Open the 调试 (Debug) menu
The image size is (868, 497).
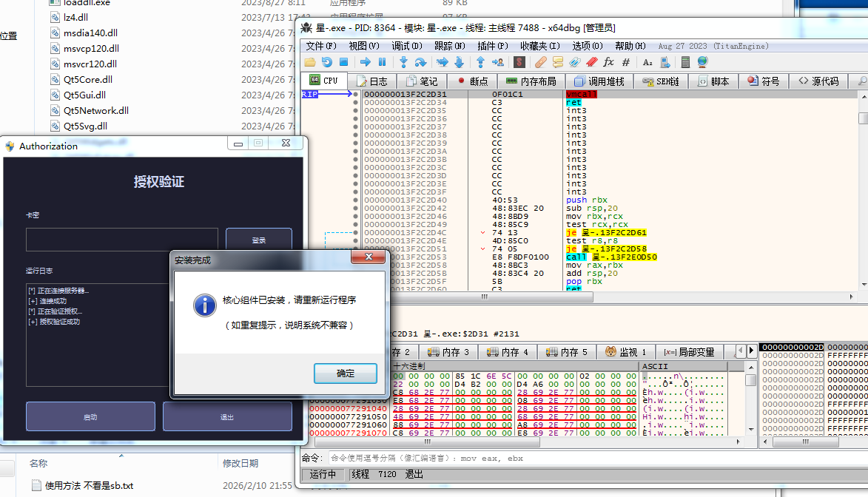coord(406,46)
